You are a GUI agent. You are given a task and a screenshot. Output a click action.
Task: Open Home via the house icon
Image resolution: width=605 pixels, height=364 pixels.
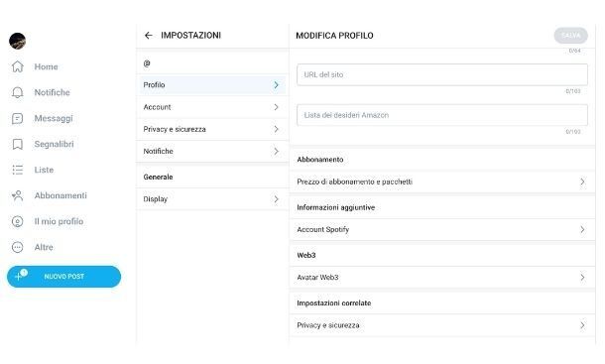(x=18, y=66)
